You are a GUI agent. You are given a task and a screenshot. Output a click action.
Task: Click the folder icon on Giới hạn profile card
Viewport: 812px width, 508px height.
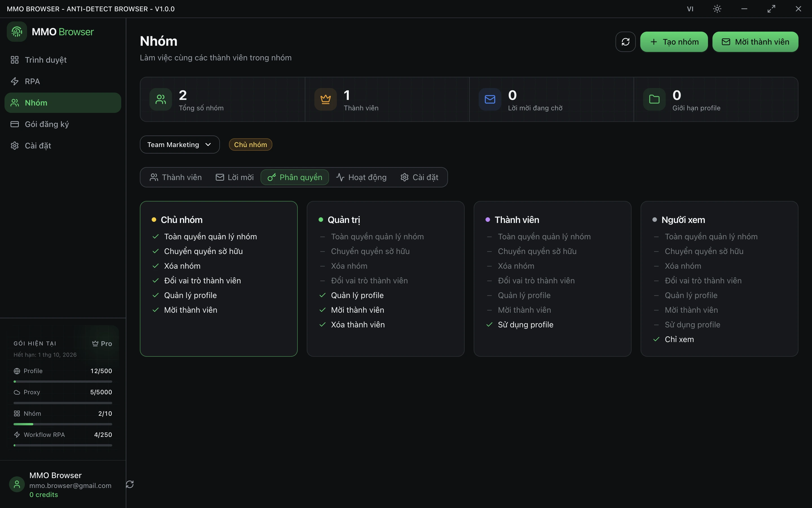tap(654, 99)
